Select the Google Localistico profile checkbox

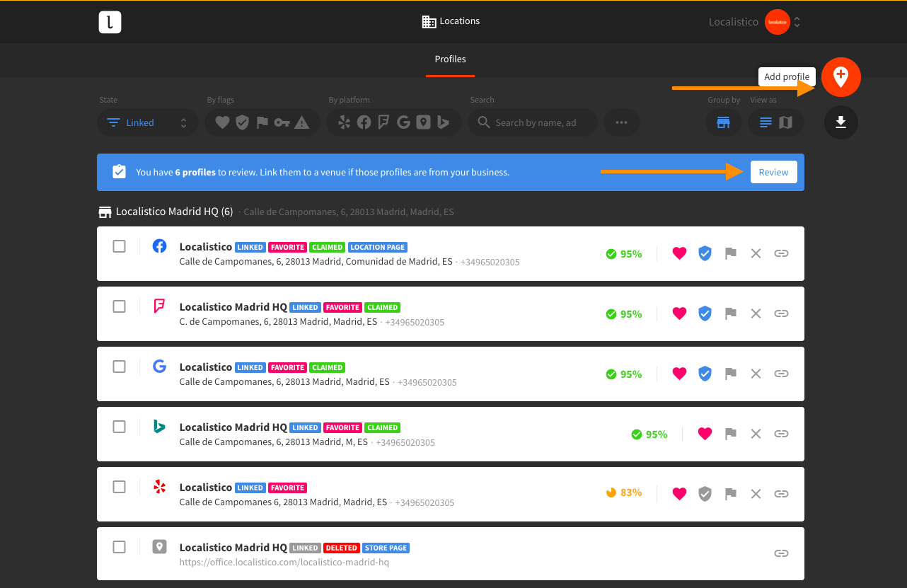[x=120, y=367]
